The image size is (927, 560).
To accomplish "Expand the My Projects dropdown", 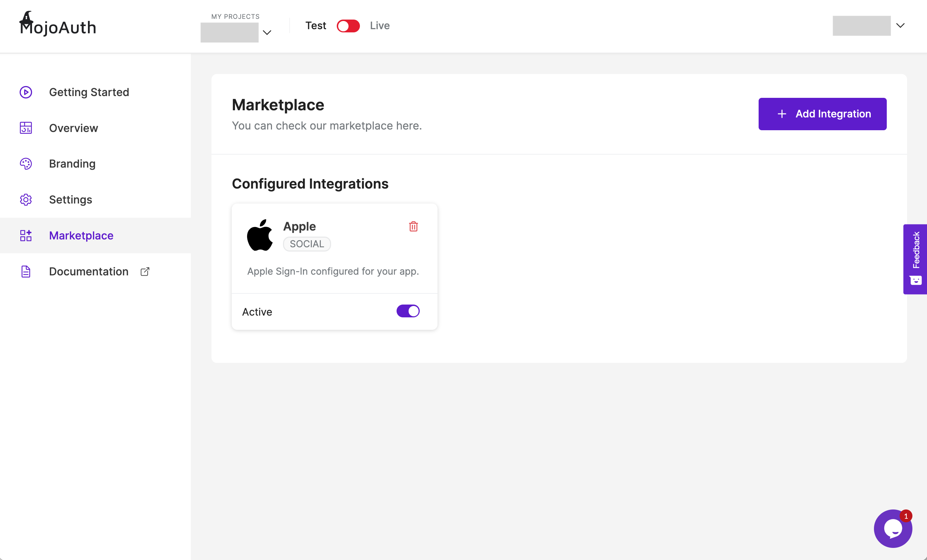I will click(267, 33).
